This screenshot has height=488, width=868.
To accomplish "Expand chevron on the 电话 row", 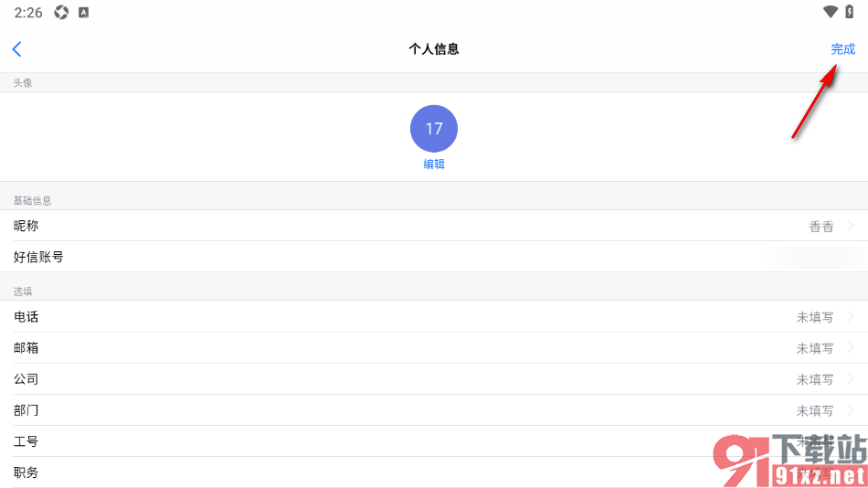I will [x=851, y=317].
